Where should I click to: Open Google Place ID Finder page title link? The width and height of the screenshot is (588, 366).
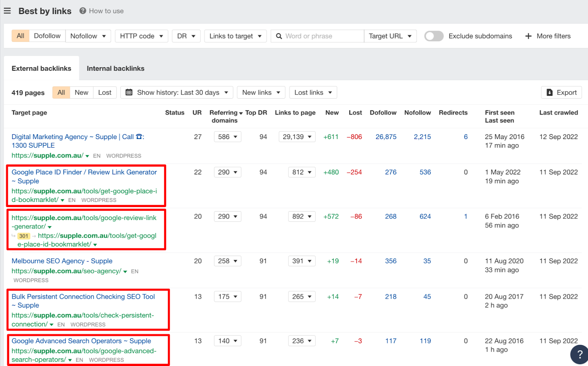click(x=84, y=177)
